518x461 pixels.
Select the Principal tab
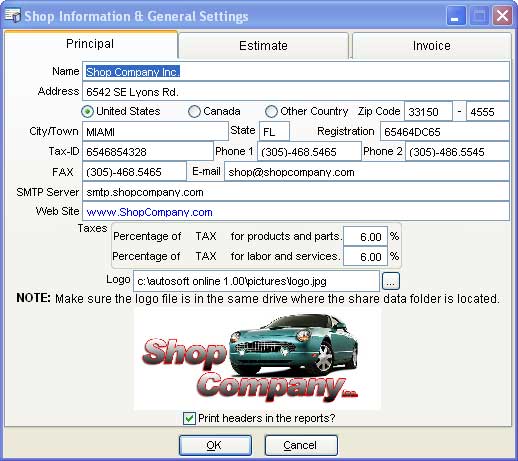[x=90, y=44]
